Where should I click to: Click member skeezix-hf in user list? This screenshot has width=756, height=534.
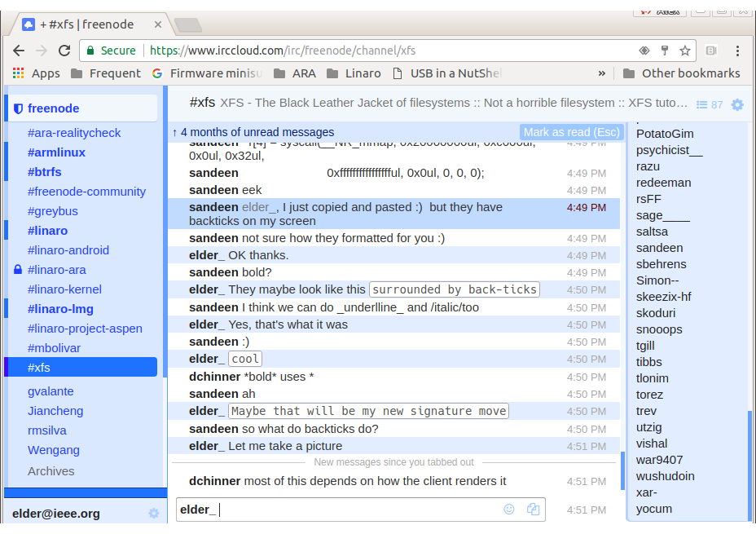(663, 297)
